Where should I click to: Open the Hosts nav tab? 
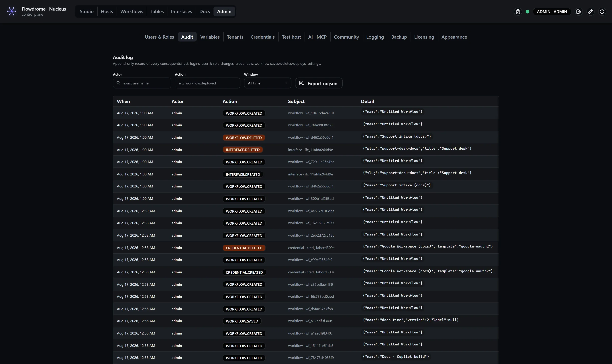pyautogui.click(x=107, y=11)
